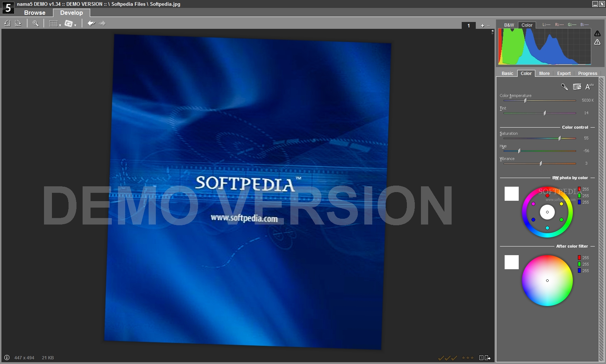Select magenta dot on BW color wheel
Screen dimensions: 606x364
click(533, 204)
